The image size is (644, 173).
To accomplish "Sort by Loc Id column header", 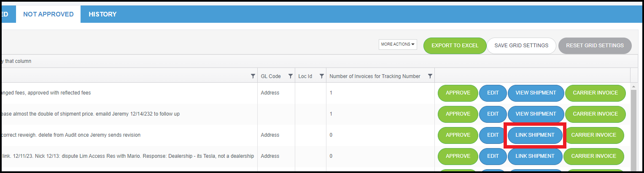I will (x=305, y=76).
